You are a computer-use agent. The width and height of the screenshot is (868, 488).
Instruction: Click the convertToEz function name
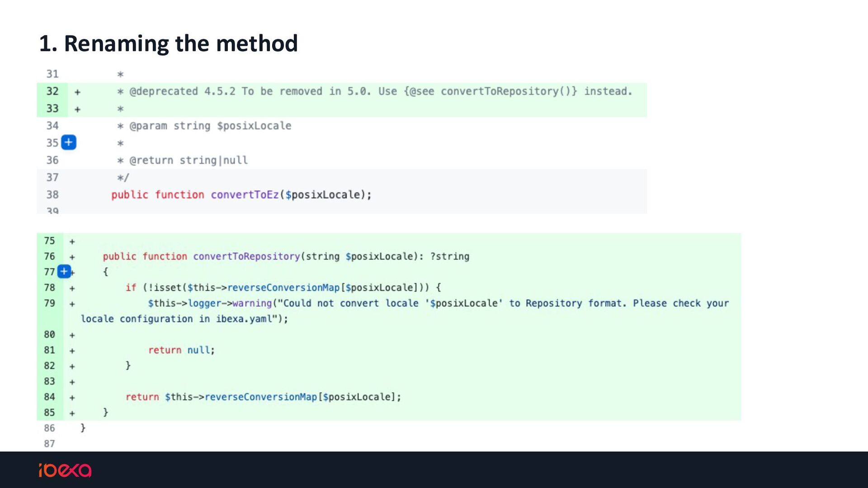(x=245, y=195)
